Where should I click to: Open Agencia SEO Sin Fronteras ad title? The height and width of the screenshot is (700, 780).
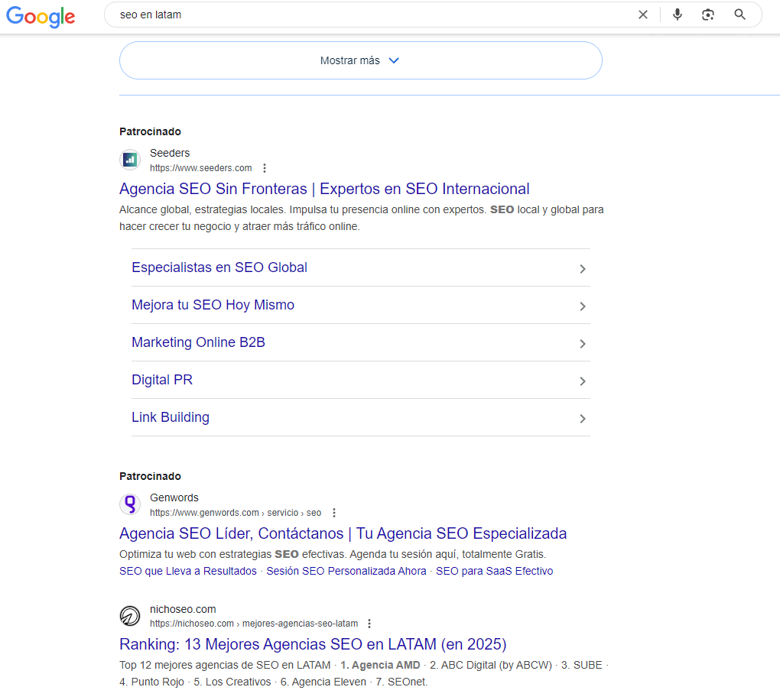pyautogui.click(x=324, y=189)
